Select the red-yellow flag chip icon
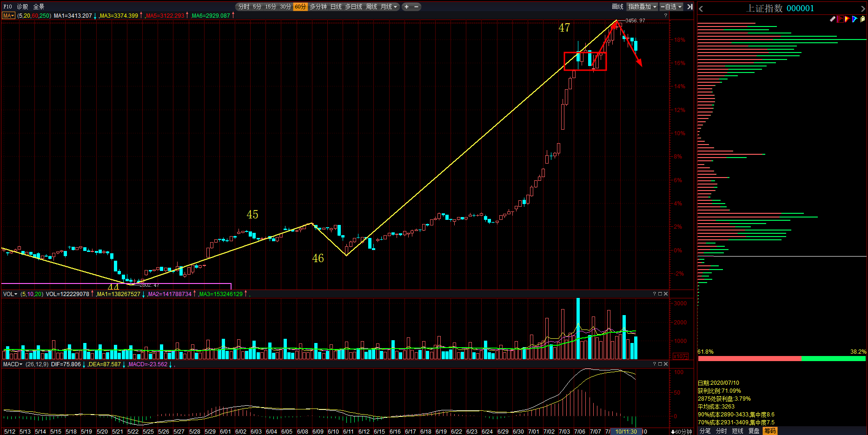Viewport: 868px width, 435px height. click(847, 19)
